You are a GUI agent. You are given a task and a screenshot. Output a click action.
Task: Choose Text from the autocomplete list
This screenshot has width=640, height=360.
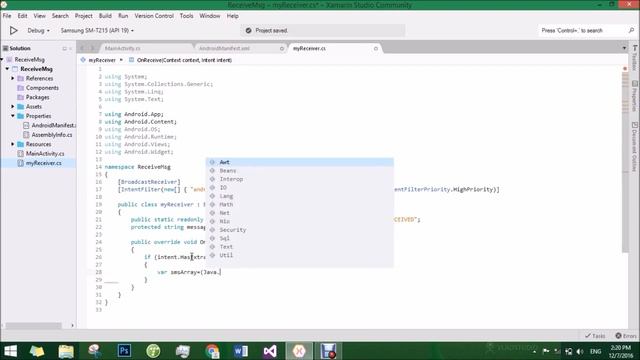point(300,247)
